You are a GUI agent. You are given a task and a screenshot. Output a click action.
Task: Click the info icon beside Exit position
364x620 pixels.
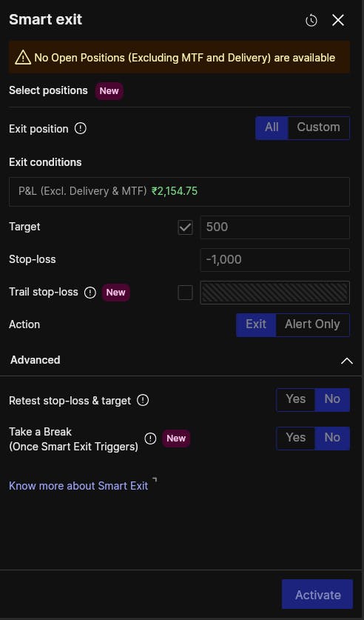(x=81, y=128)
